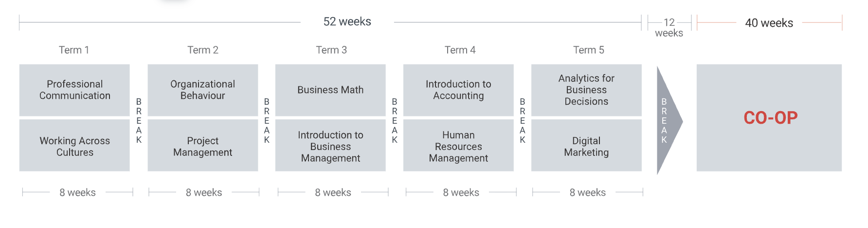Image resolution: width=868 pixels, height=228 pixels.
Task: Click the gray arrow BREAK icon
Action: tap(669, 120)
